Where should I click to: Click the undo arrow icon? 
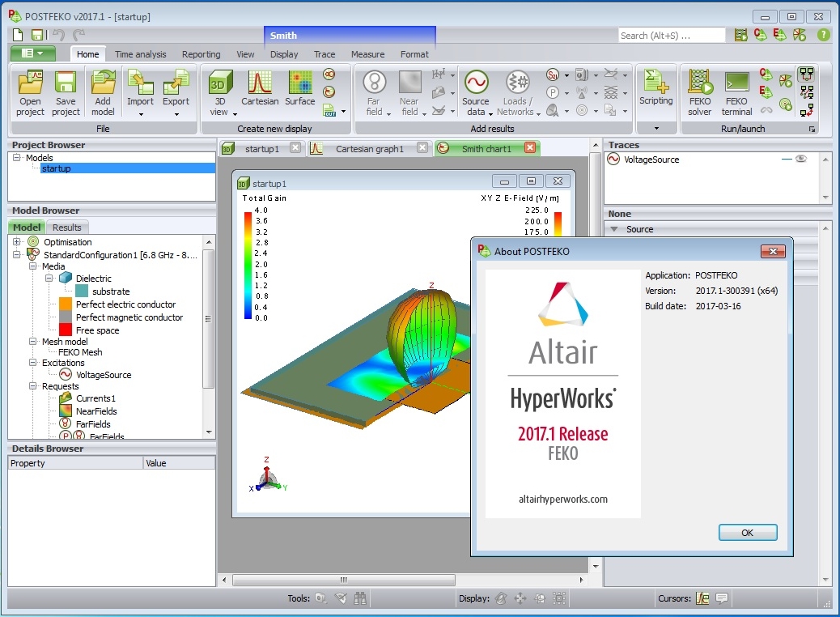tap(58, 36)
